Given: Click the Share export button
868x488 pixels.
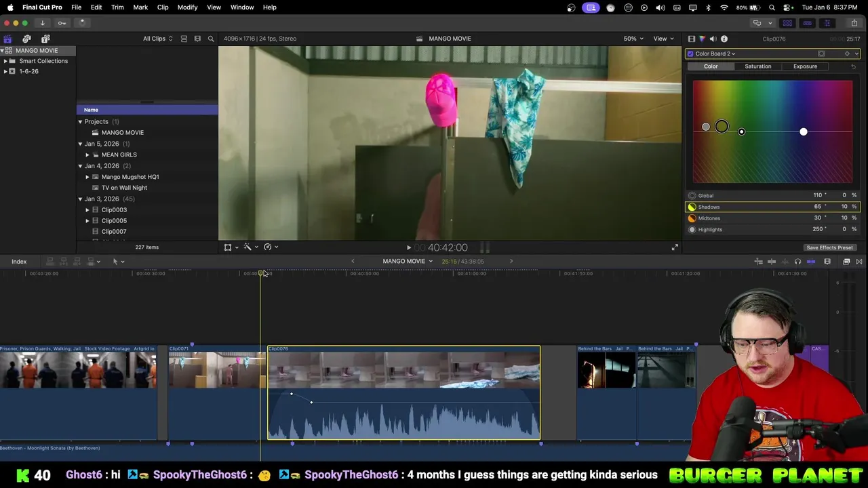Looking at the screenshot, I should pos(854,23).
